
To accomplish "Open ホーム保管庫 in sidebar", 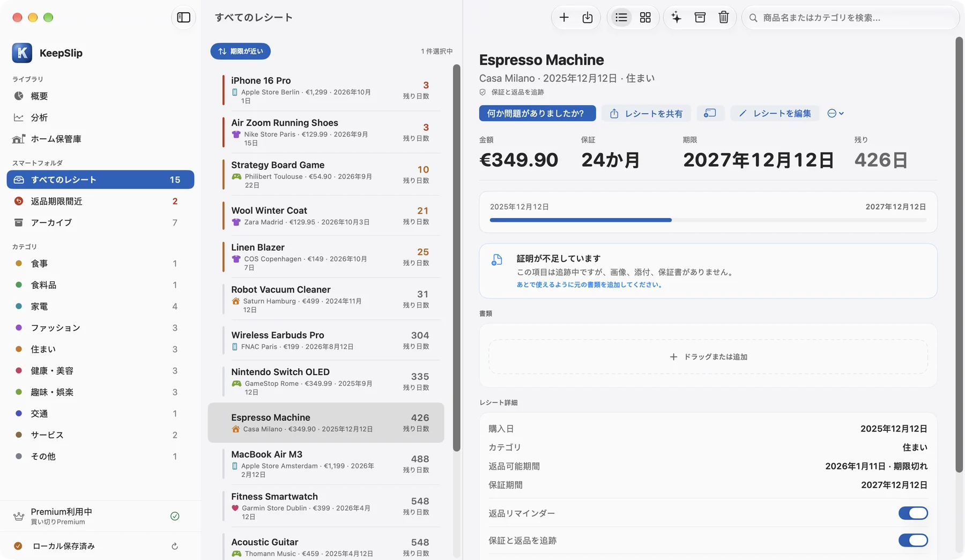I will tap(100, 139).
